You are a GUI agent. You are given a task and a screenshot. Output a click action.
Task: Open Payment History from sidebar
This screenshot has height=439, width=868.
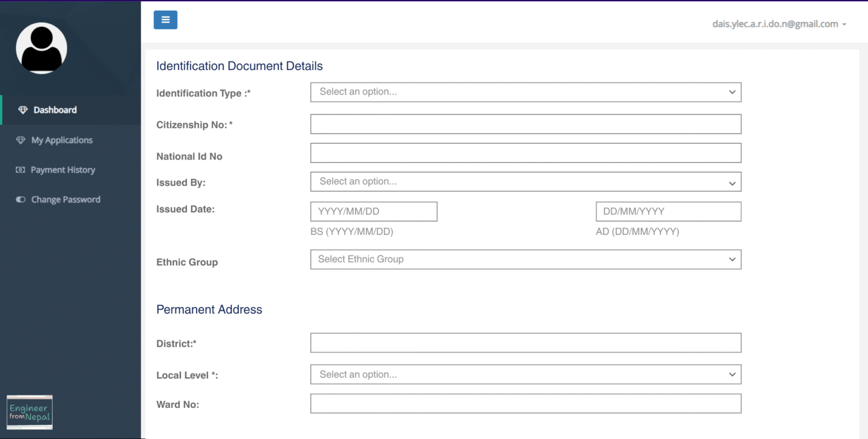tap(63, 170)
